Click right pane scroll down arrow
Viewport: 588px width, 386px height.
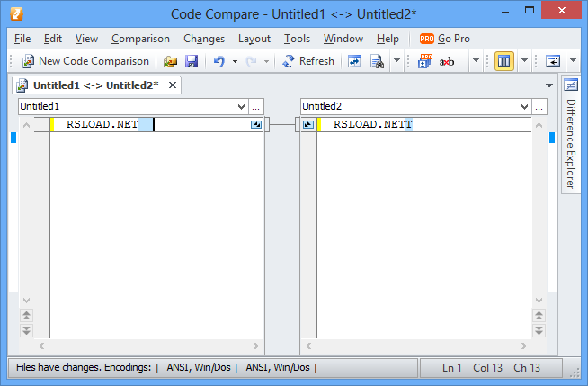tap(539, 301)
